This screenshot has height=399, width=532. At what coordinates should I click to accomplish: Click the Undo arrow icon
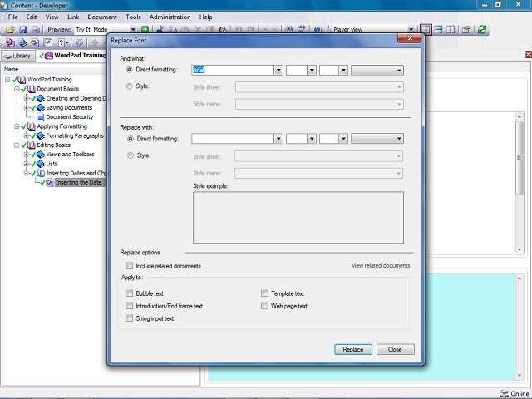[239, 30]
